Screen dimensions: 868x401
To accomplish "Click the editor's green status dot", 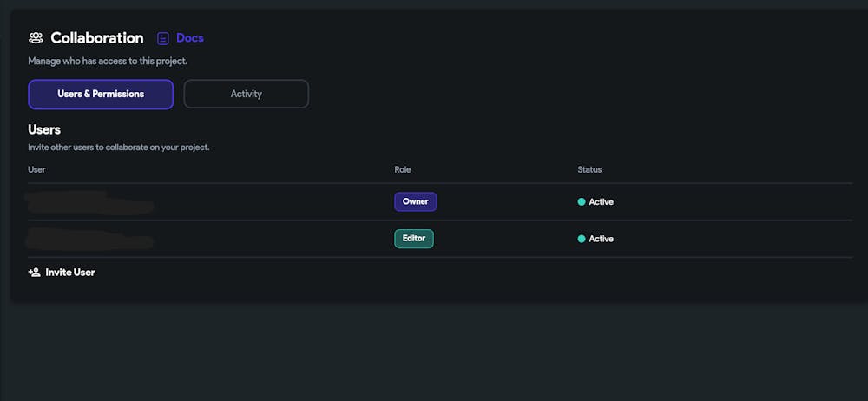I will 582,239.
